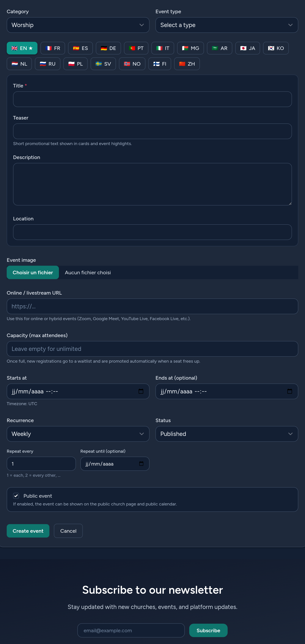
Task: Switch to the DE language tab
Action: [x=108, y=48]
